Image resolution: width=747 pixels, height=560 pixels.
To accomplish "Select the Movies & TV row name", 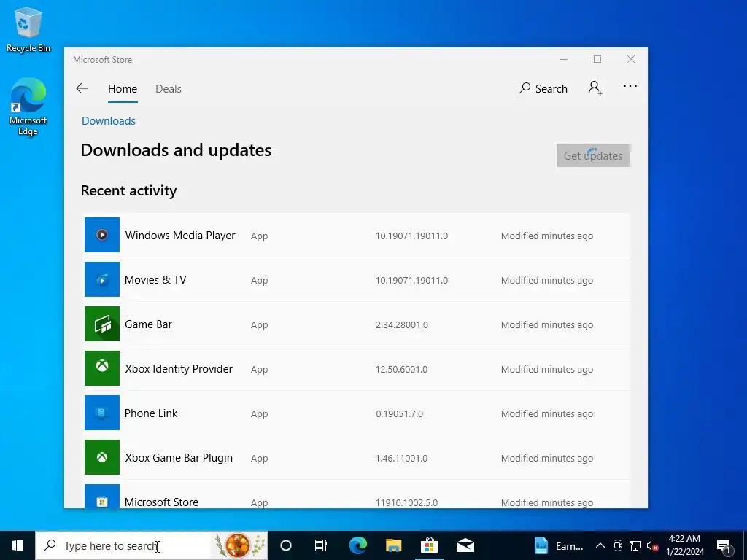I will pyautogui.click(x=155, y=279).
